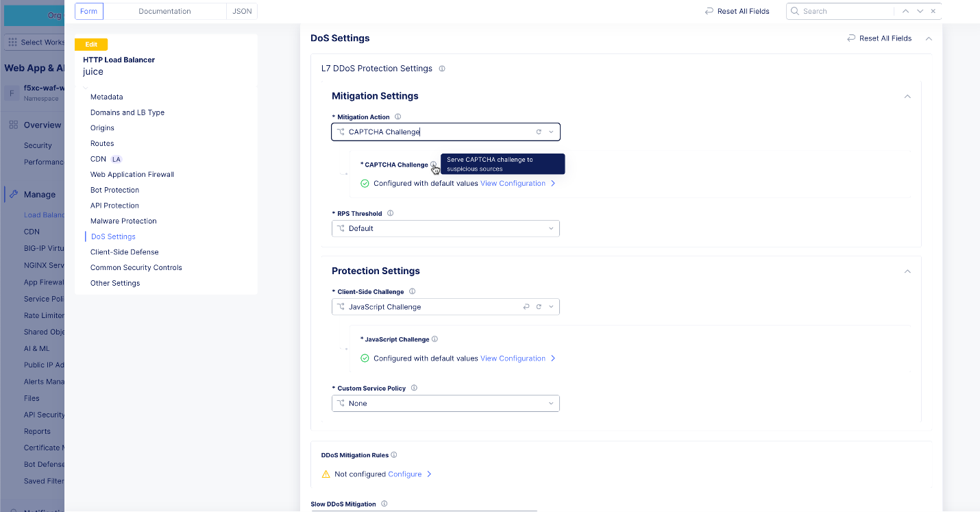Open the RPS Threshold dropdown
This screenshot has height=512, width=980.
coord(550,228)
